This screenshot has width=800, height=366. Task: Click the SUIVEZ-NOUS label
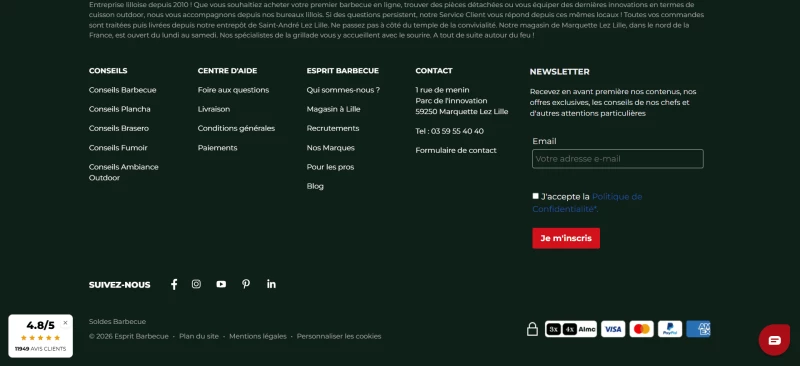(119, 285)
